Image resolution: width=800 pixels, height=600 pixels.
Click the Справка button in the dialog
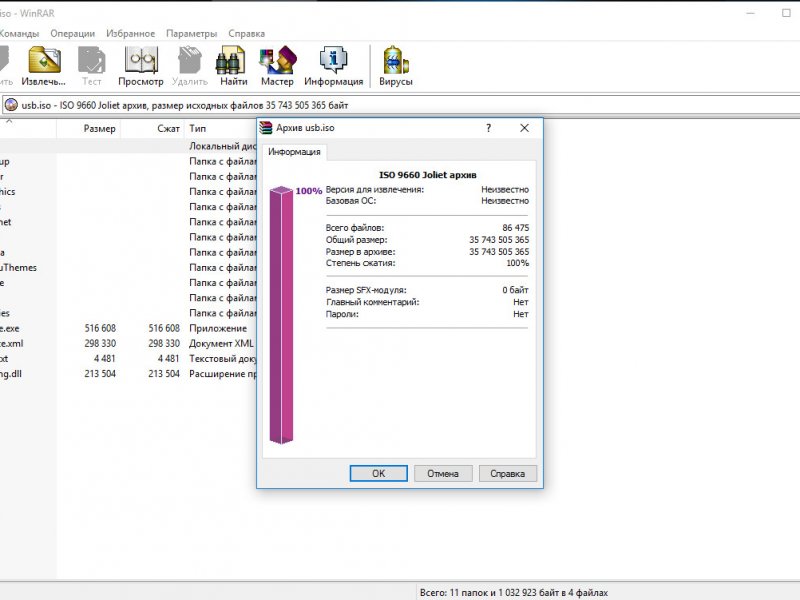[x=508, y=473]
